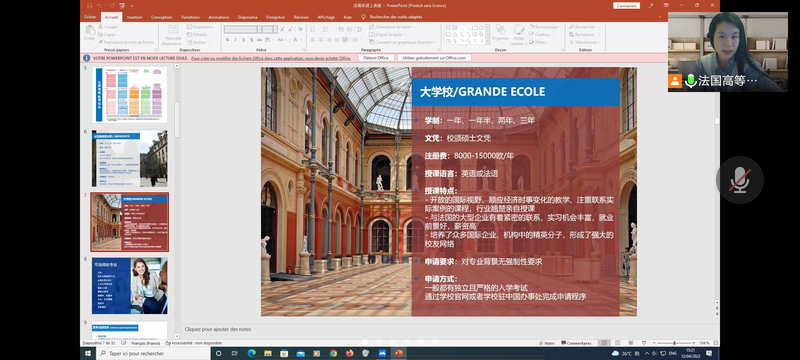Click the zoom in plus button

[694, 343]
